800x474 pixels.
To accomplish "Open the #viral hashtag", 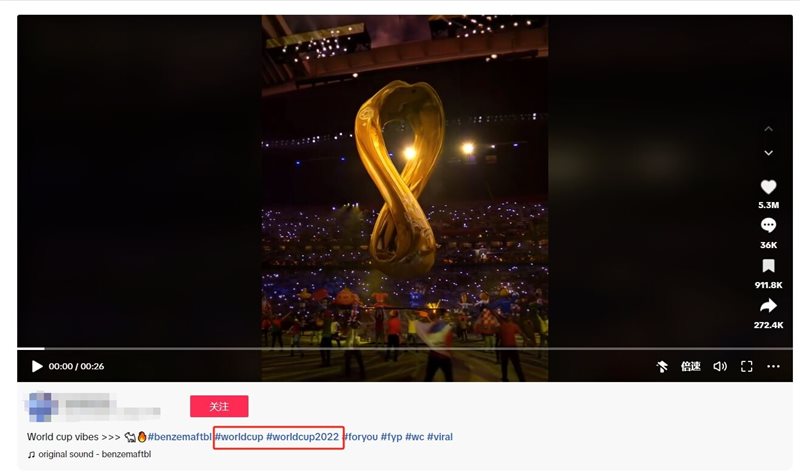I will point(440,437).
